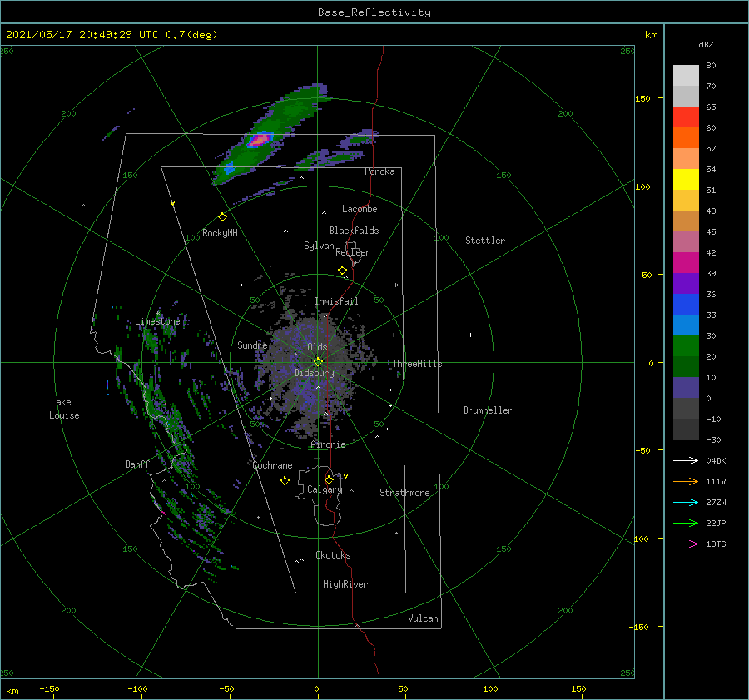This screenshot has width=749, height=700.
Task: Click the Drumheller label
Action: click(488, 410)
